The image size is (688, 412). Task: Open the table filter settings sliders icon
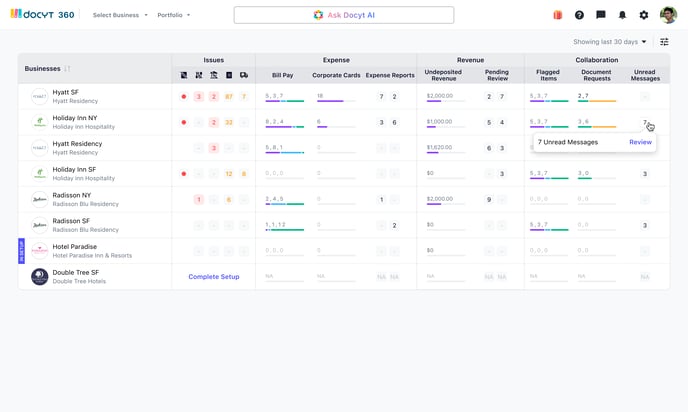click(x=664, y=42)
